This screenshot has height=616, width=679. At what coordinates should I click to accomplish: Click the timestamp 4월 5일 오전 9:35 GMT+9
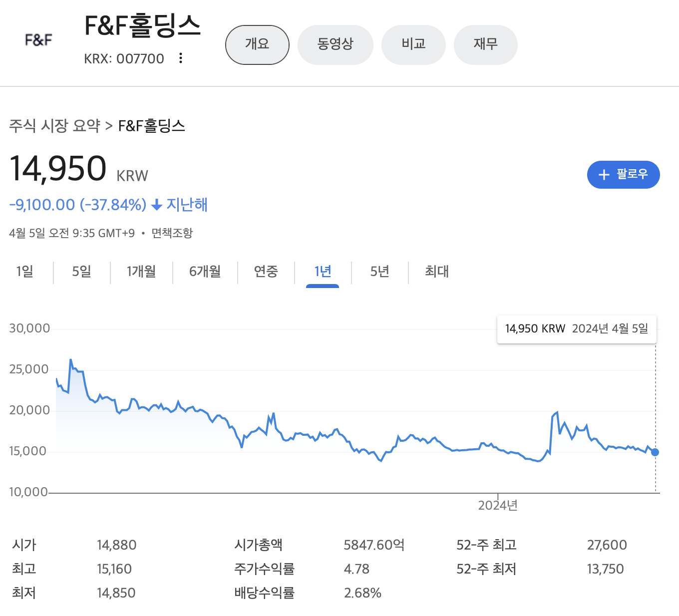click(72, 233)
